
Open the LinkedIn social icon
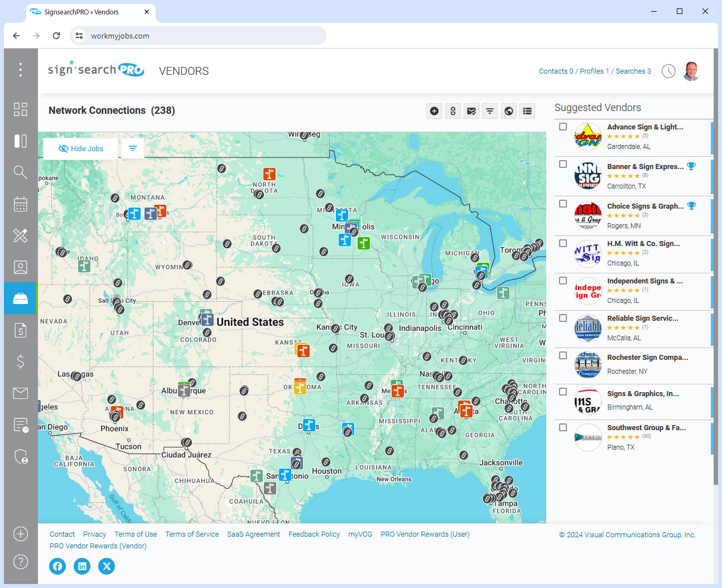point(82,566)
